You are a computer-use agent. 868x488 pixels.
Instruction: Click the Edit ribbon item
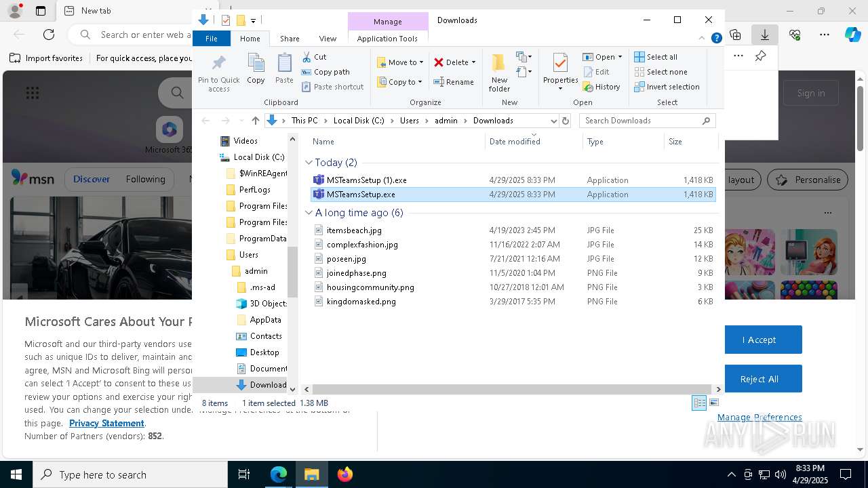pos(596,72)
